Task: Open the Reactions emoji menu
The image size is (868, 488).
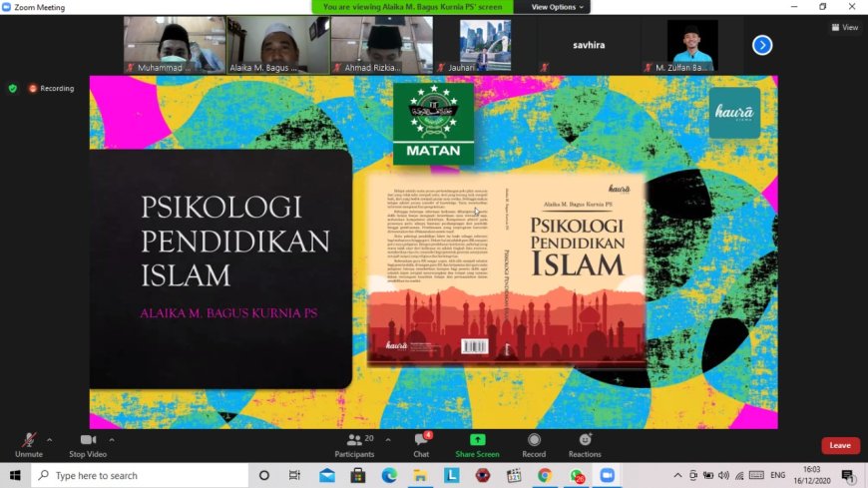Action: click(x=585, y=445)
